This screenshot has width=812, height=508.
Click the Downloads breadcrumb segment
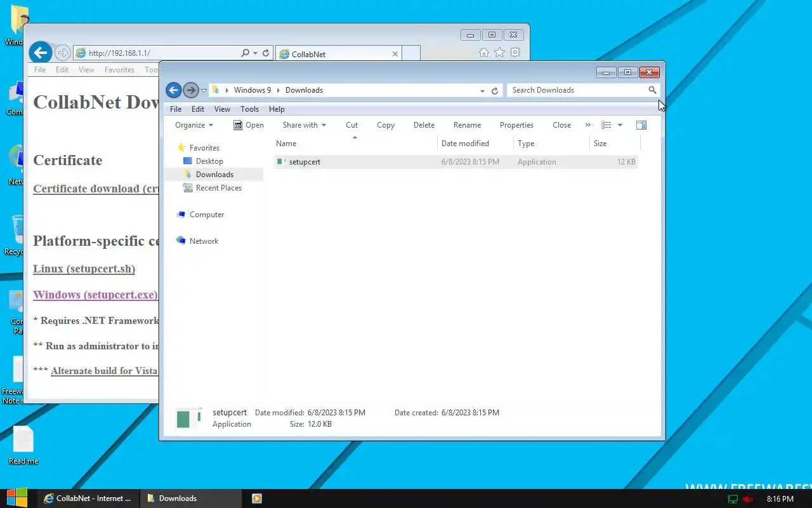pyautogui.click(x=304, y=90)
